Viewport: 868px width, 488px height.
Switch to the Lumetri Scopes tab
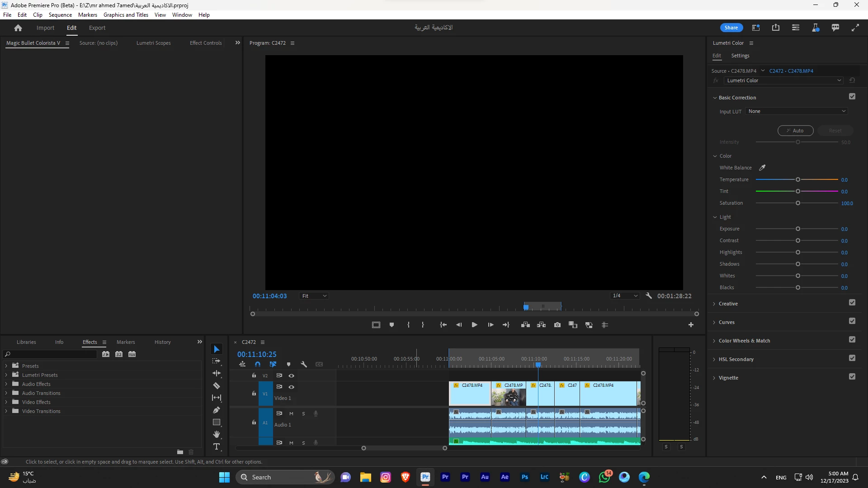(153, 43)
